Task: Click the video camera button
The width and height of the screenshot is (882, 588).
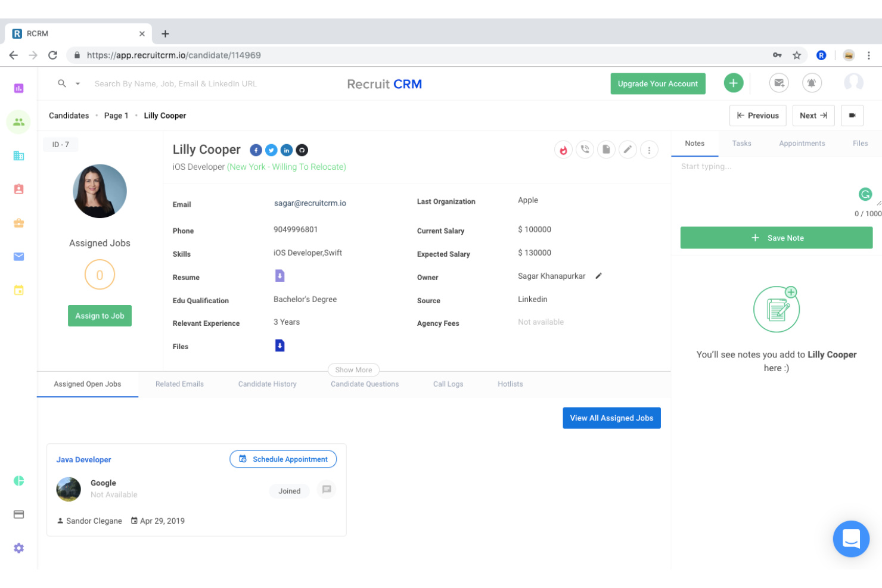Action: [852, 116]
